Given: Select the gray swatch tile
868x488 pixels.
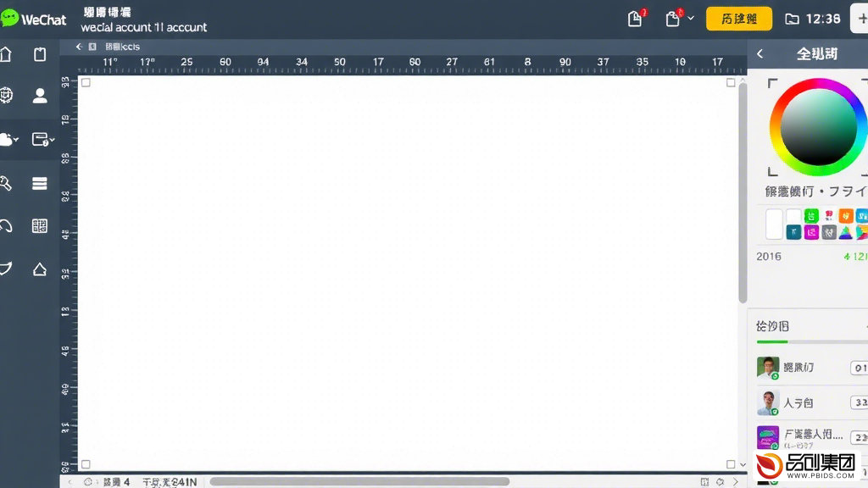Looking at the screenshot, I should [x=829, y=233].
